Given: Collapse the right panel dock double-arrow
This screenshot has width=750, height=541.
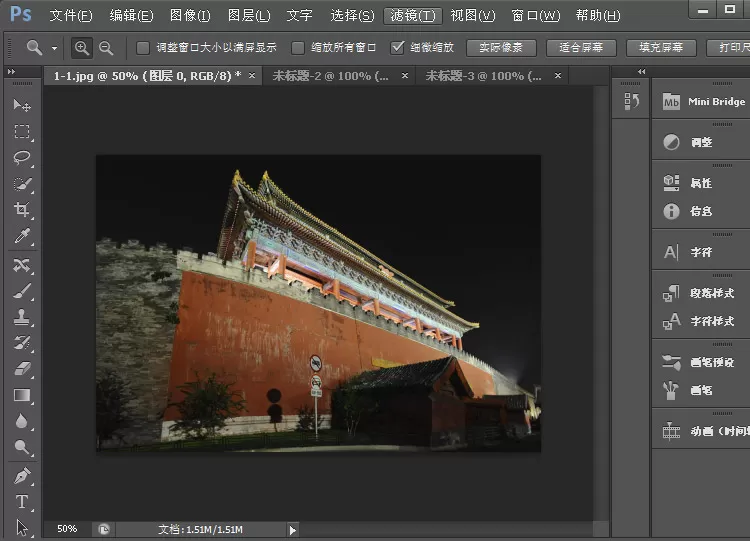Looking at the screenshot, I should (641, 72).
